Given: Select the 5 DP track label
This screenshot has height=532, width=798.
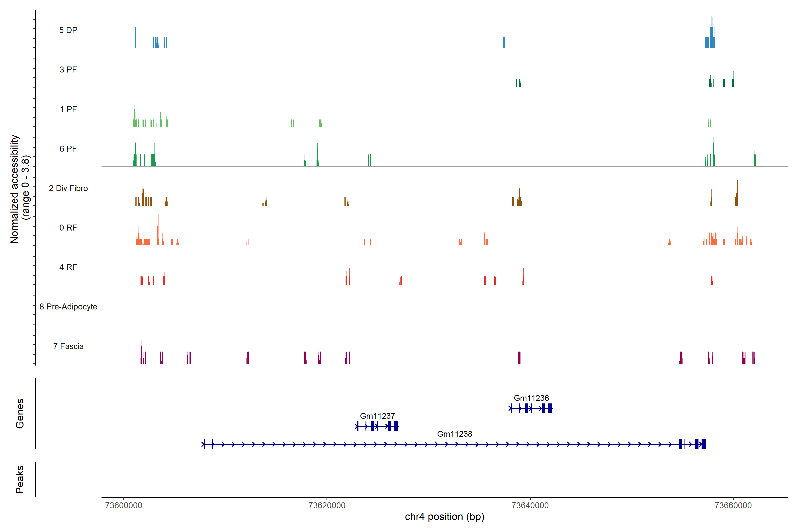Looking at the screenshot, I should (68, 30).
